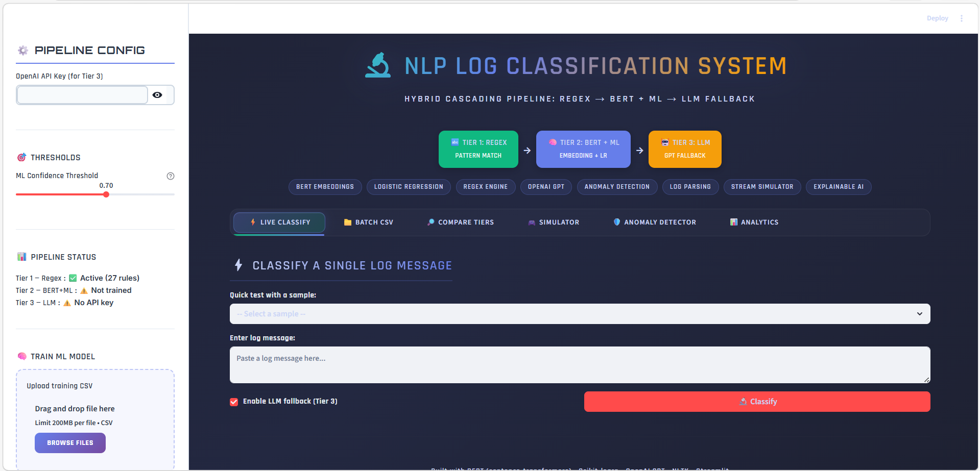
Task: Open the three-dot overflow menu top right
Action: coord(962,18)
